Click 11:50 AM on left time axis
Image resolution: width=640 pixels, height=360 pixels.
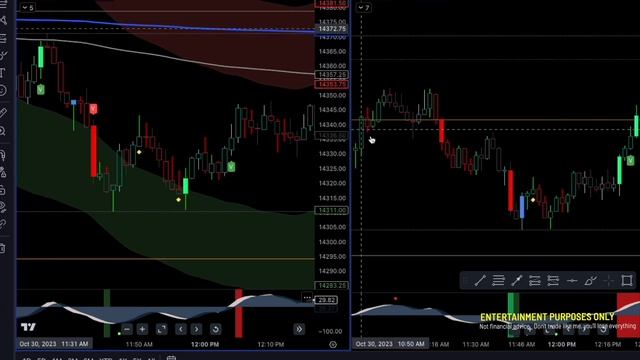[139, 344]
